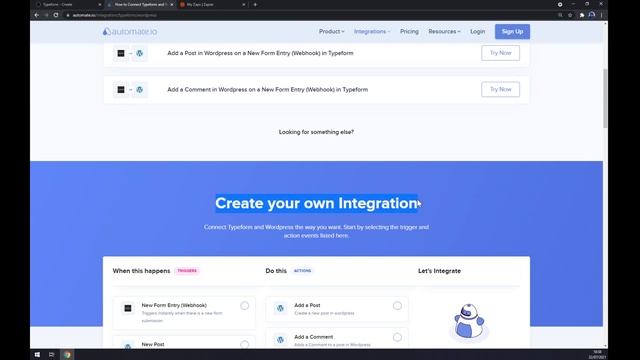Click Typeform icon in Add a Post row

click(x=121, y=53)
